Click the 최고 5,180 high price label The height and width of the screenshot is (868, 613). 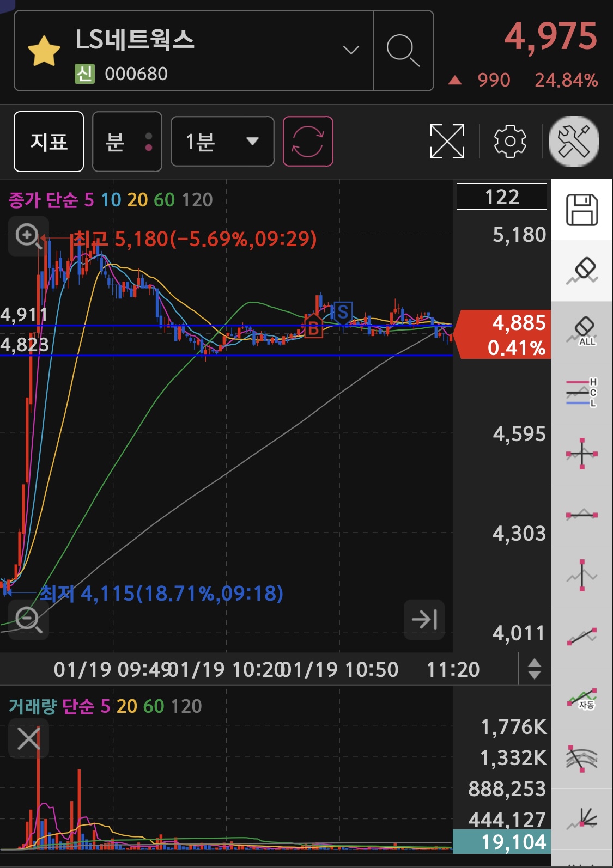(x=194, y=239)
